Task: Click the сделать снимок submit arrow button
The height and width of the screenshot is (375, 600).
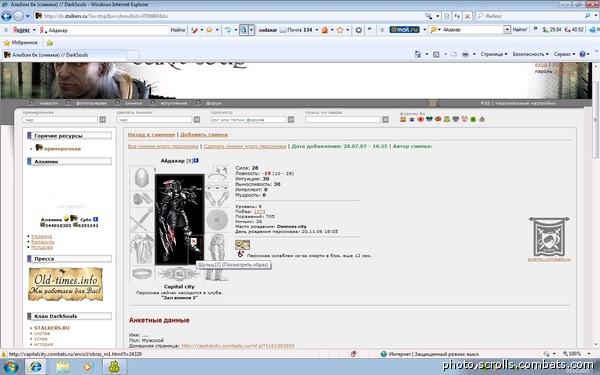Action: coord(197,120)
